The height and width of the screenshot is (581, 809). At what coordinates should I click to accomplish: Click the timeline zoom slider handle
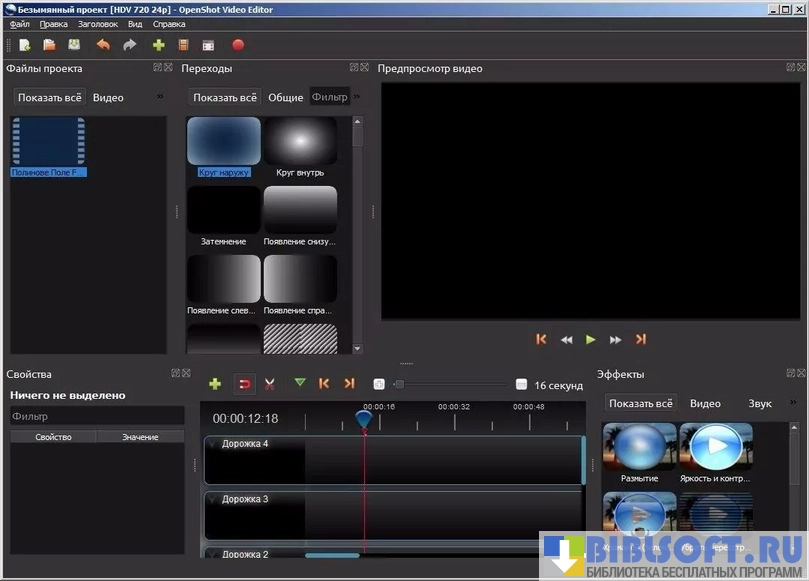[x=399, y=384]
